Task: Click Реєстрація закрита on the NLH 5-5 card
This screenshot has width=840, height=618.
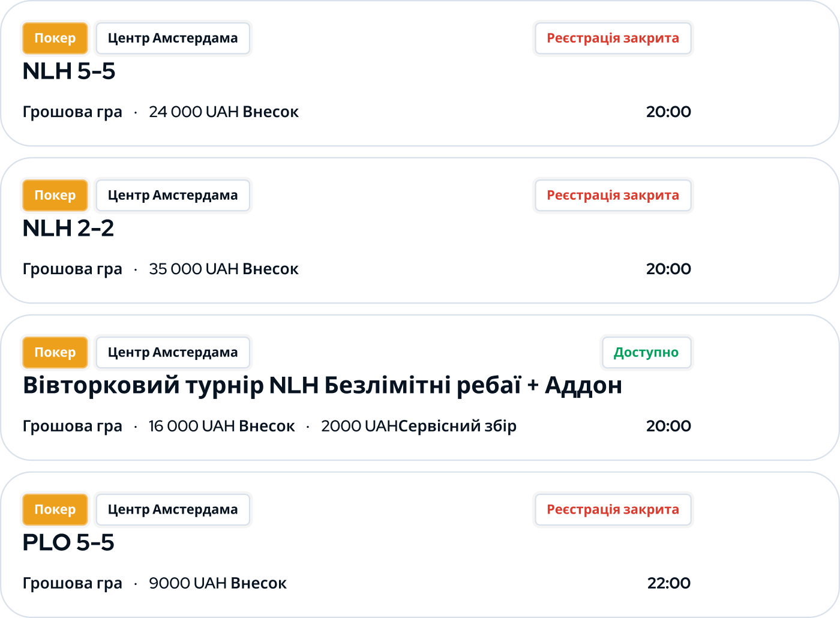Action: (x=613, y=38)
